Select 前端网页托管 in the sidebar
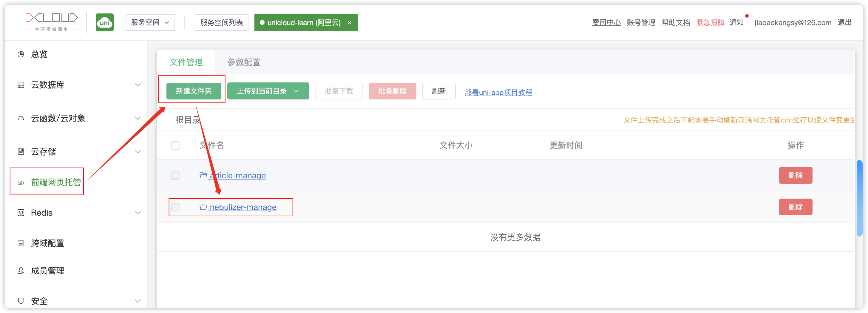This screenshot has width=868, height=313. pos(55,182)
